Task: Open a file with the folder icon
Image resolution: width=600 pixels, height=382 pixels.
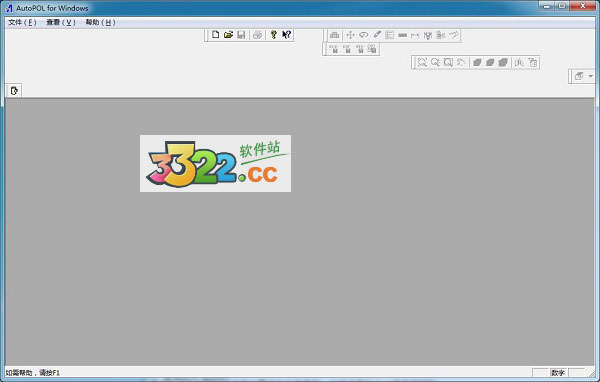Action: [228, 35]
